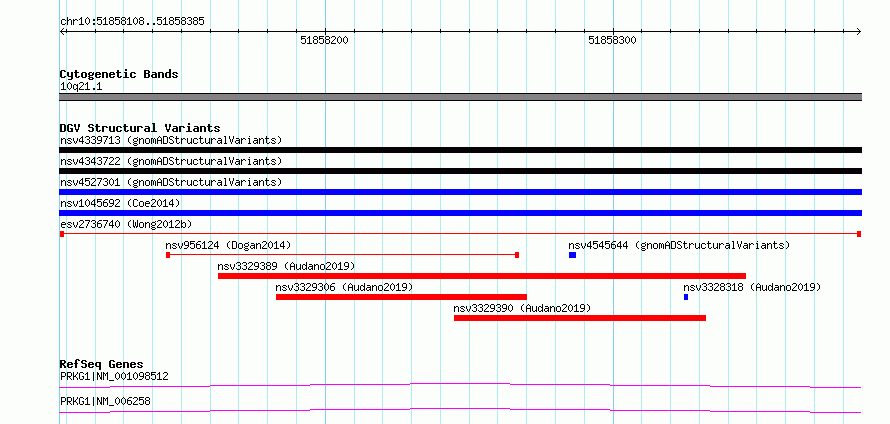This screenshot has width=890, height=424.
Task: Select the small blue nsv4545644 variant square
Action: pyautogui.click(x=572, y=255)
